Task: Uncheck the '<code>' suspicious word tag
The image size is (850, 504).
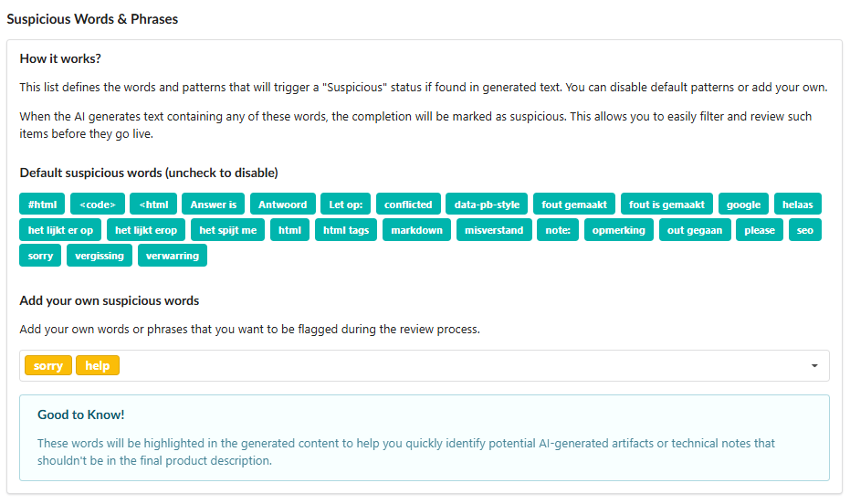Action: (97, 205)
